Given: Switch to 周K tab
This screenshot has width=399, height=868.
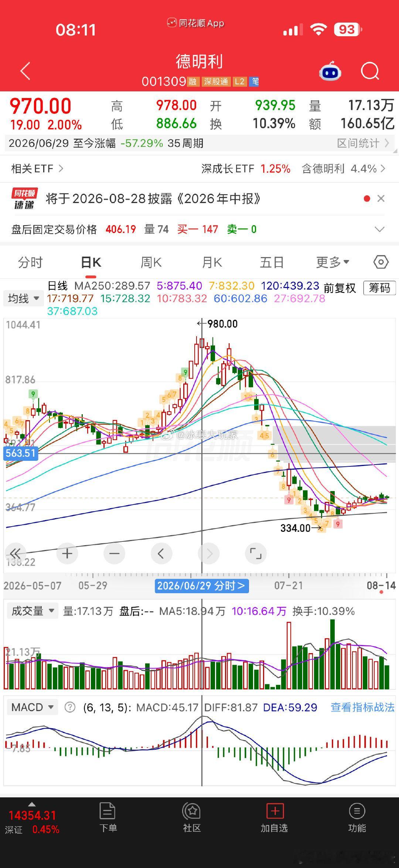Looking at the screenshot, I should point(151,263).
